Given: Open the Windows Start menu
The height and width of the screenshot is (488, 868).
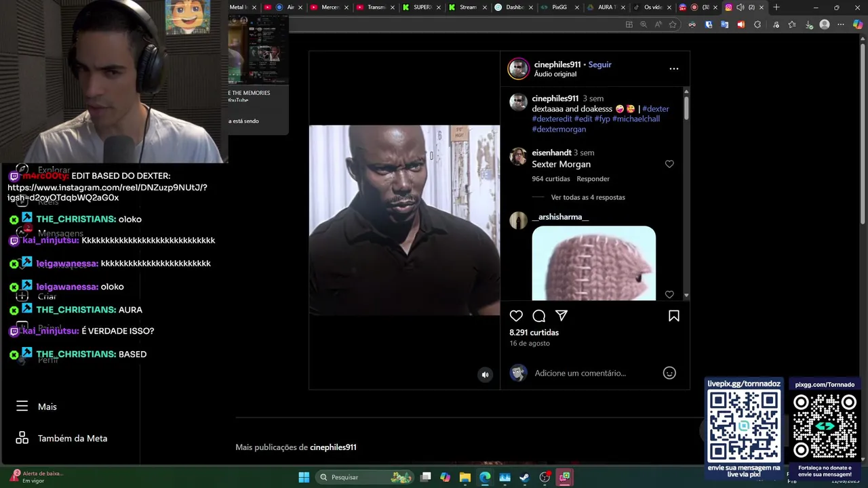Looking at the screenshot, I should [304, 477].
